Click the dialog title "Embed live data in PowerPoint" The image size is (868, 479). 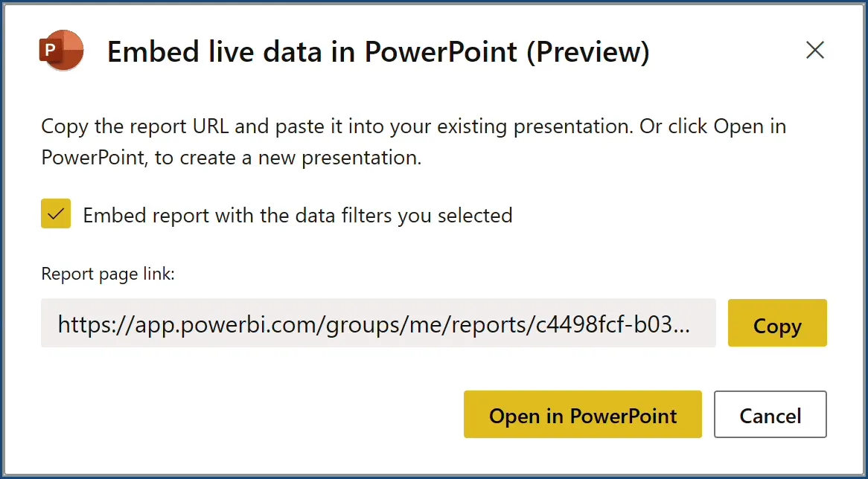click(313, 52)
